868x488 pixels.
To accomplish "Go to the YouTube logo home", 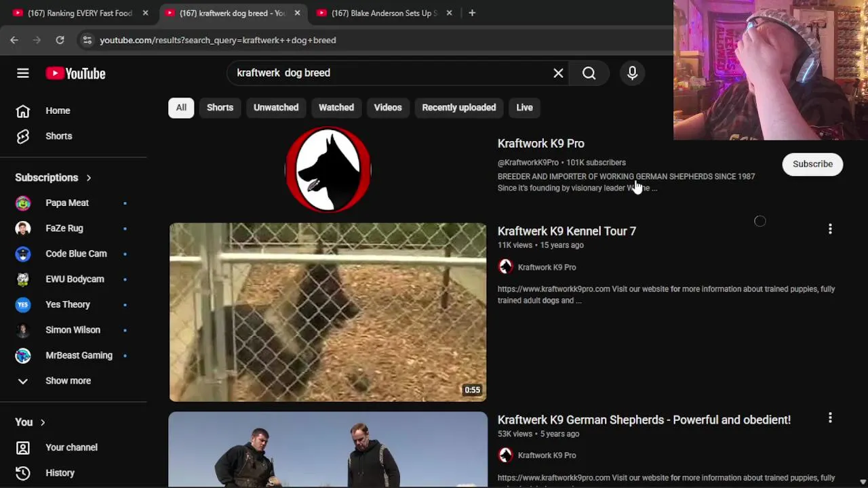I will tap(75, 73).
